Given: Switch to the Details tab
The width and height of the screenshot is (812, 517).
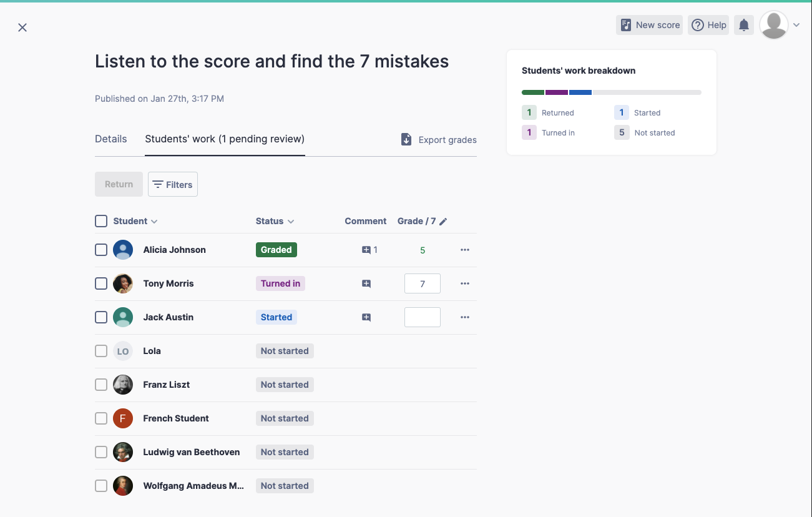Looking at the screenshot, I should point(111,139).
